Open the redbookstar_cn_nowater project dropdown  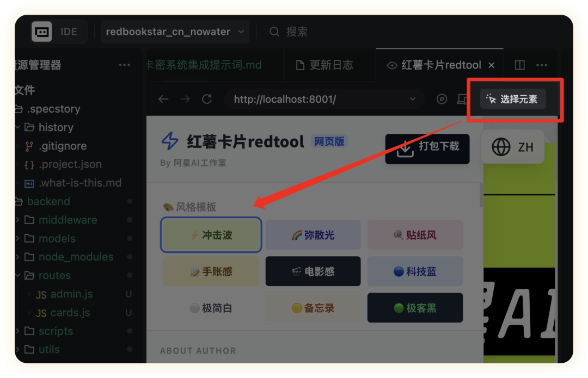[175, 32]
